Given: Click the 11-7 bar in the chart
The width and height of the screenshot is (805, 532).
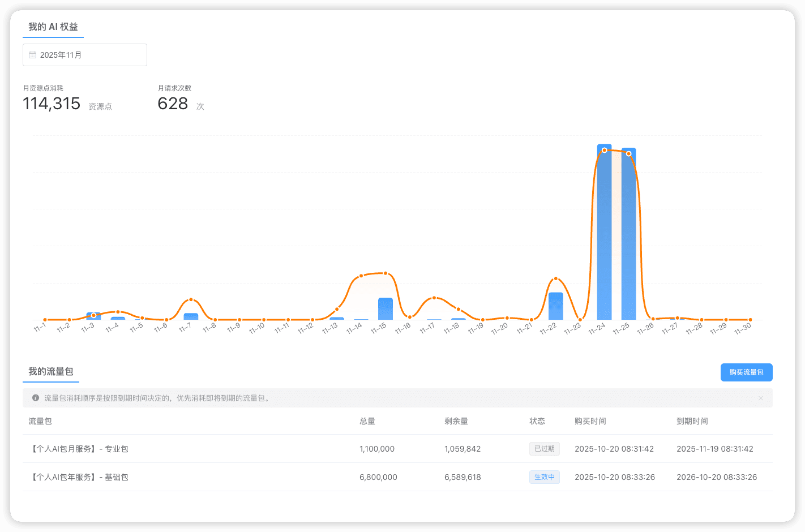Looking at the screenshot, I should [191, 316].
